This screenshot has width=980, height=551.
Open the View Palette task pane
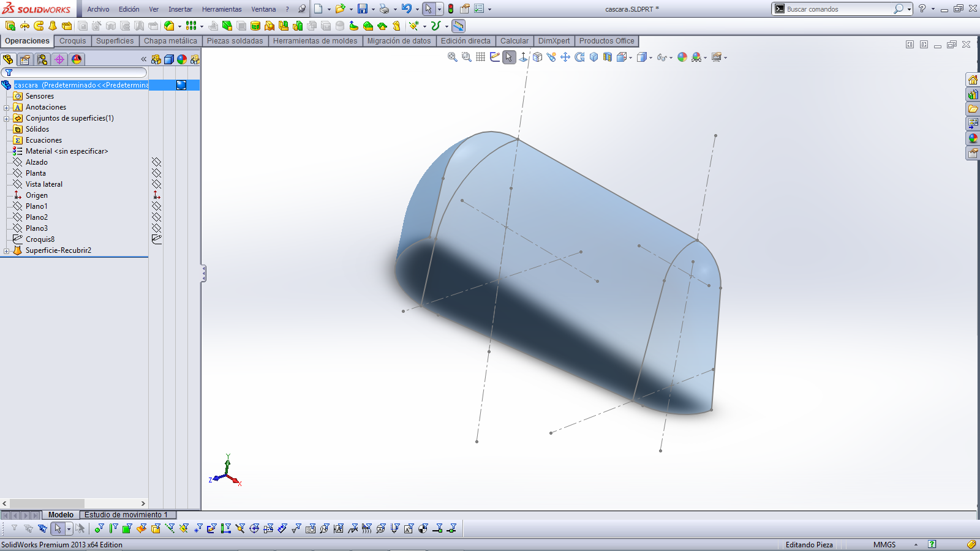pos(973,123)
